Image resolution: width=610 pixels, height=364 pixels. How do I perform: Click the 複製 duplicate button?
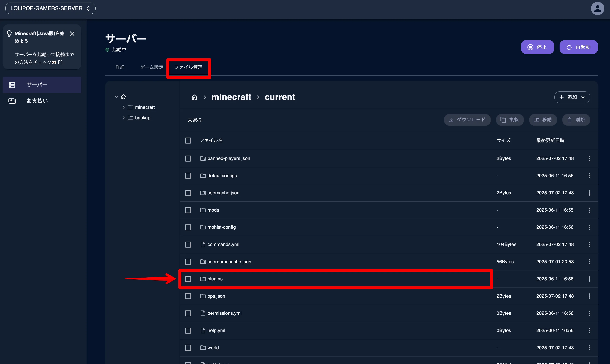click(510, 120)
